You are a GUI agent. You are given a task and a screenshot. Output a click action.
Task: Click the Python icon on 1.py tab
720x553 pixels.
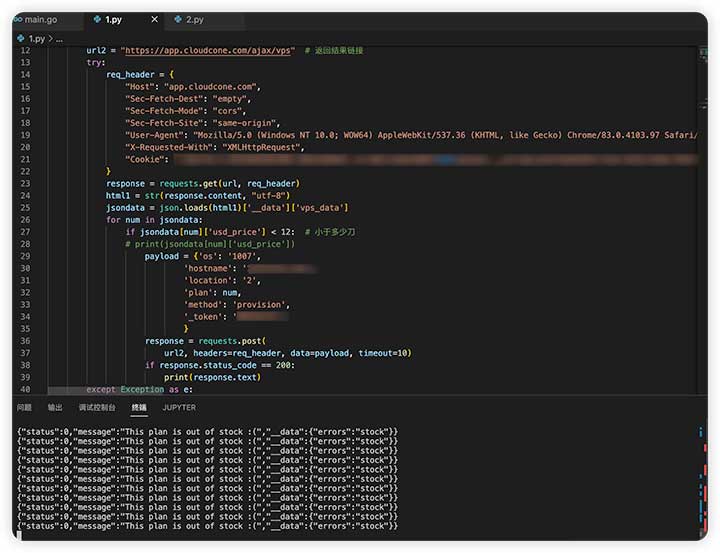click(97, 19)
